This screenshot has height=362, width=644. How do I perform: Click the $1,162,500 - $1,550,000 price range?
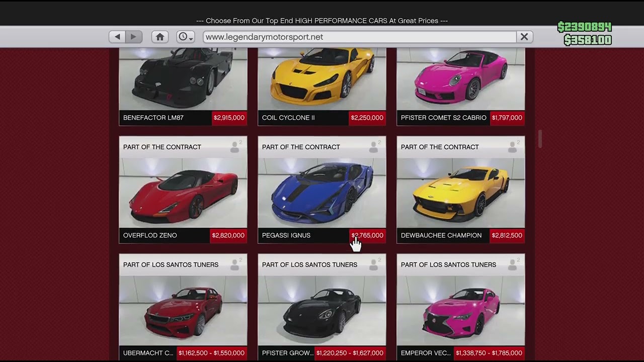211,353
